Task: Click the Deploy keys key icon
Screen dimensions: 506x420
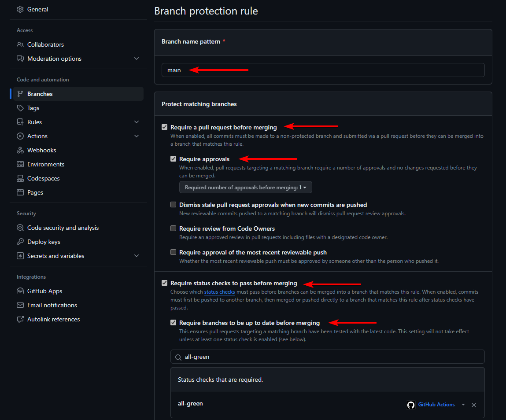Action: pos(19,242)
